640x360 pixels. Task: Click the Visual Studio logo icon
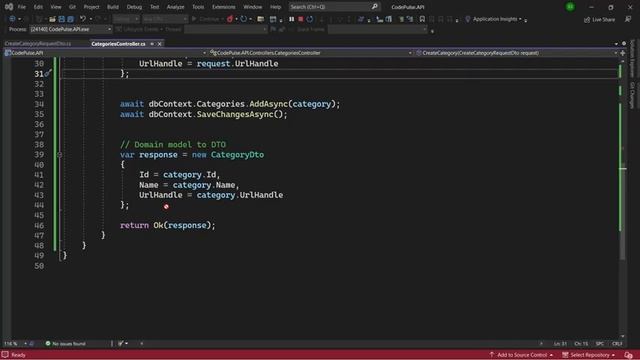(9, 7)
